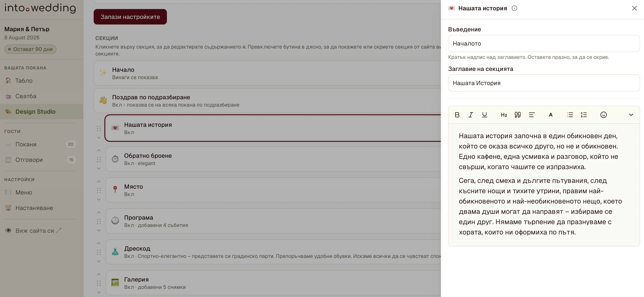Move Галерия section up
The width and height of the screenshot is (644, 297).
tap(99, 274)
